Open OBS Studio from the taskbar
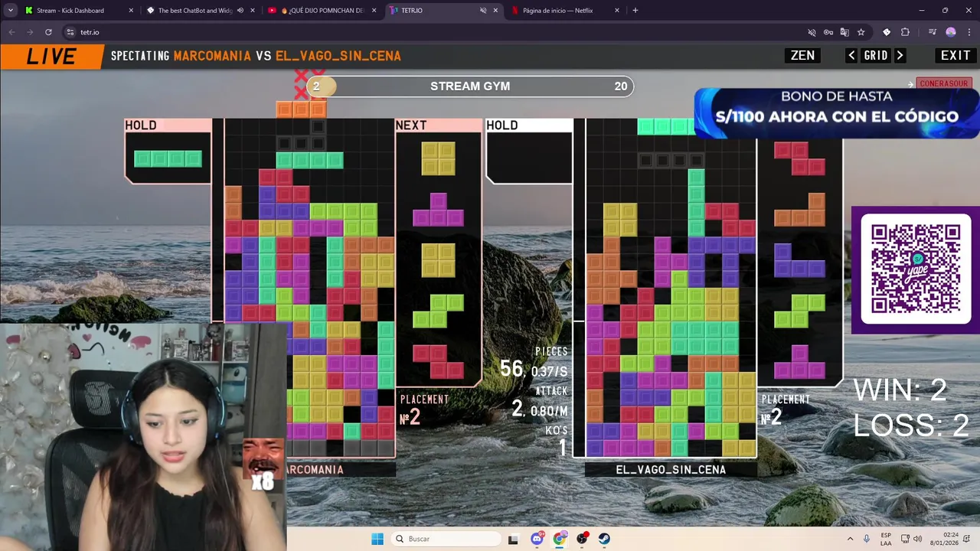980x551 pixels. click(583, 539)
